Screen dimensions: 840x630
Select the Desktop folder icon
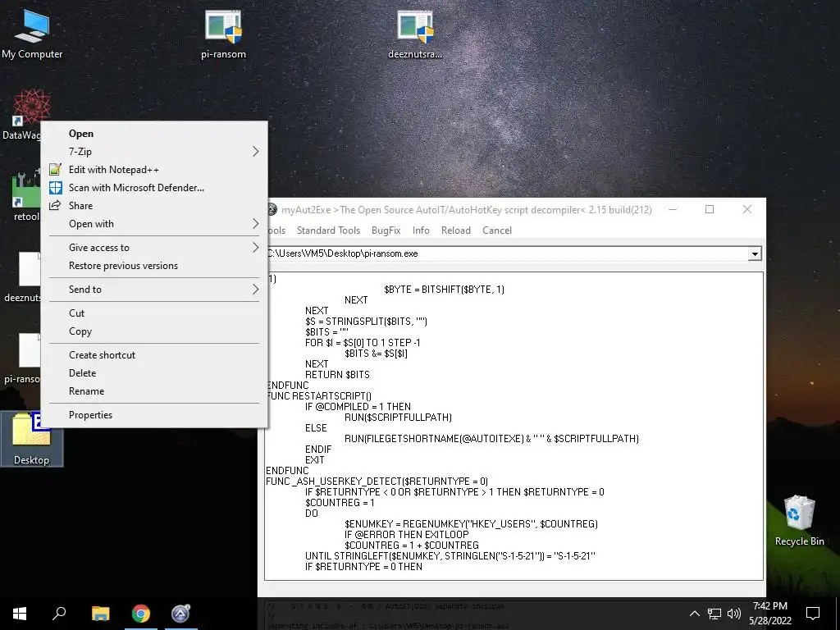pos(32,438)
